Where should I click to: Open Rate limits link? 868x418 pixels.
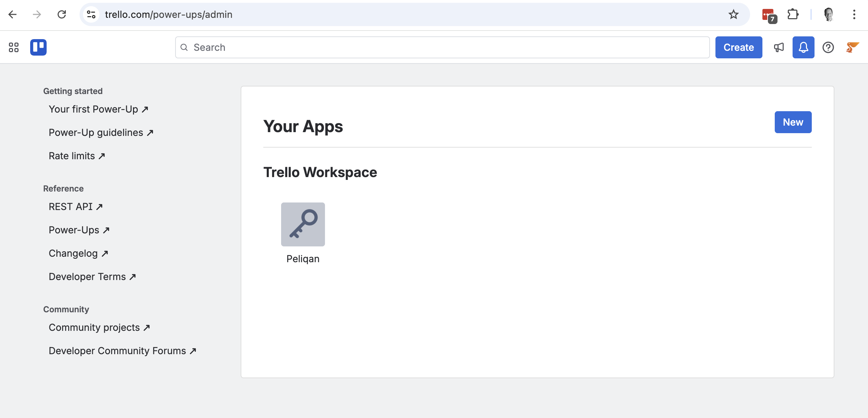[x=77, y=156]
